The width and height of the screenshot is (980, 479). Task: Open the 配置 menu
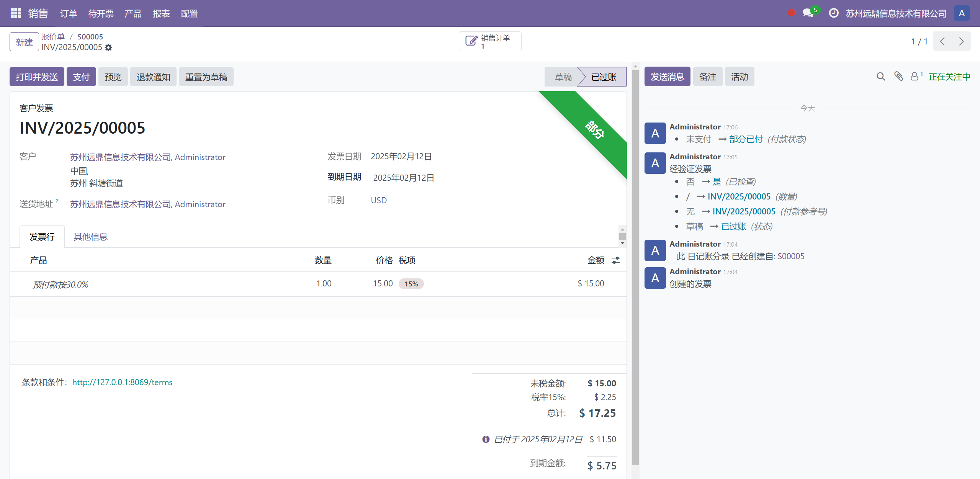click(x=189, y=14)
